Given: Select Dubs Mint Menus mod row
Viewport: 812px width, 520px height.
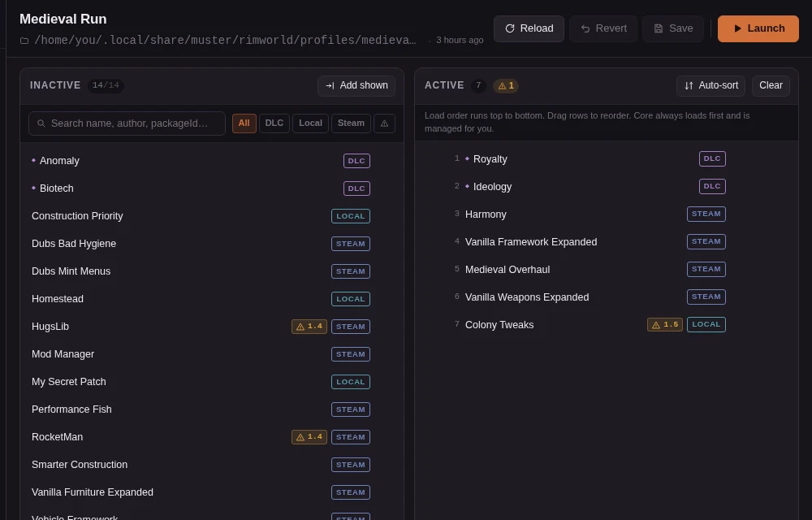Looking at the screenshot, I should [x=212, y=271].
